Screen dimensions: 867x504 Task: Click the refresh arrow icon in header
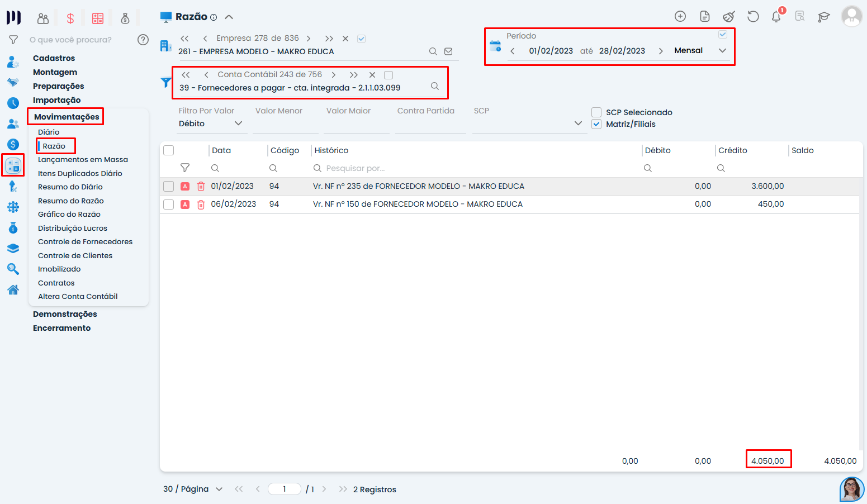coord(753,16)
